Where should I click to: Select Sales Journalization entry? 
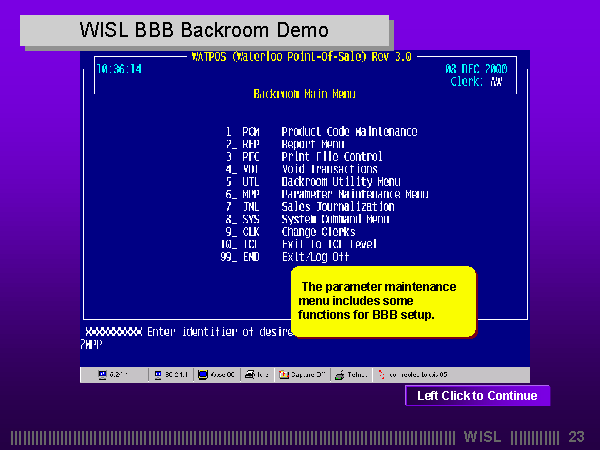(337, 207)
